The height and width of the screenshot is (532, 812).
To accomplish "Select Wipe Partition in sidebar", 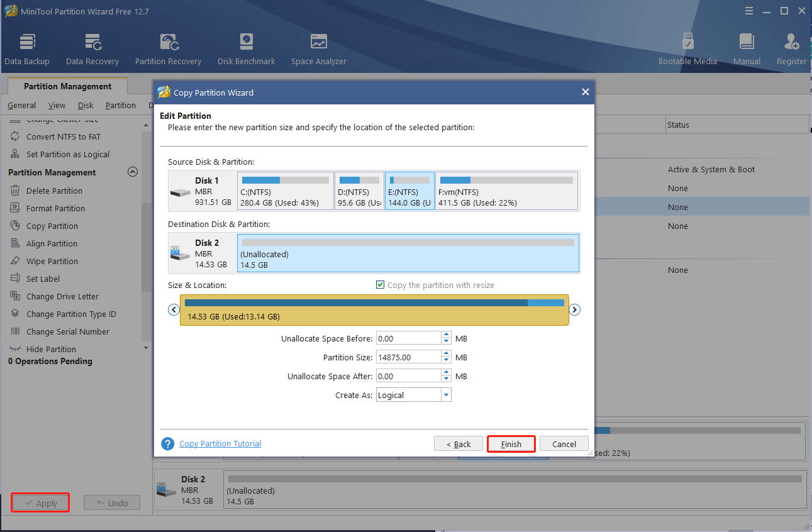I will coord(52,261).
